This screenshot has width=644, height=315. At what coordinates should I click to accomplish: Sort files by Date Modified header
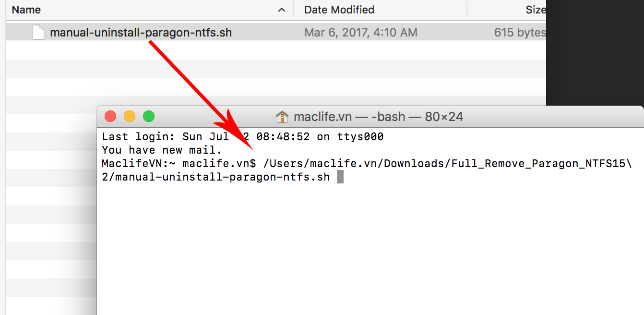coord(339,10)
